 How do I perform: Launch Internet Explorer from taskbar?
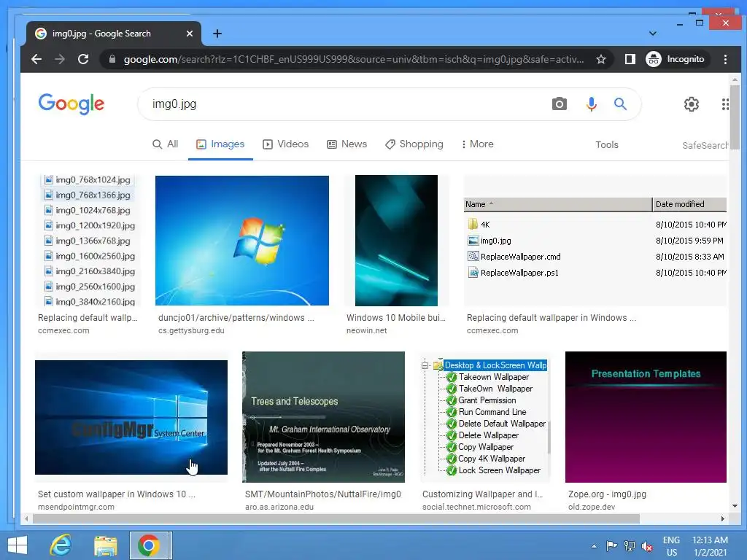pyautogui.click(x=61, y=545)
